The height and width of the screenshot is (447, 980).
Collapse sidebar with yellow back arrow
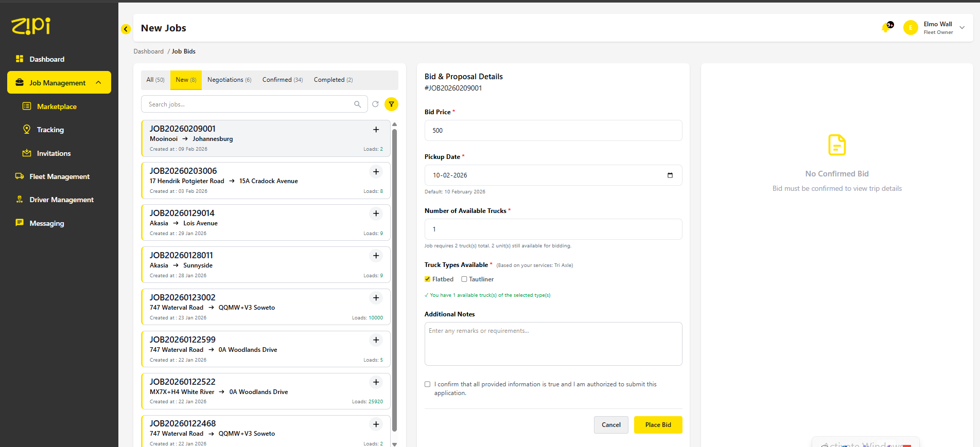(126, 29)
